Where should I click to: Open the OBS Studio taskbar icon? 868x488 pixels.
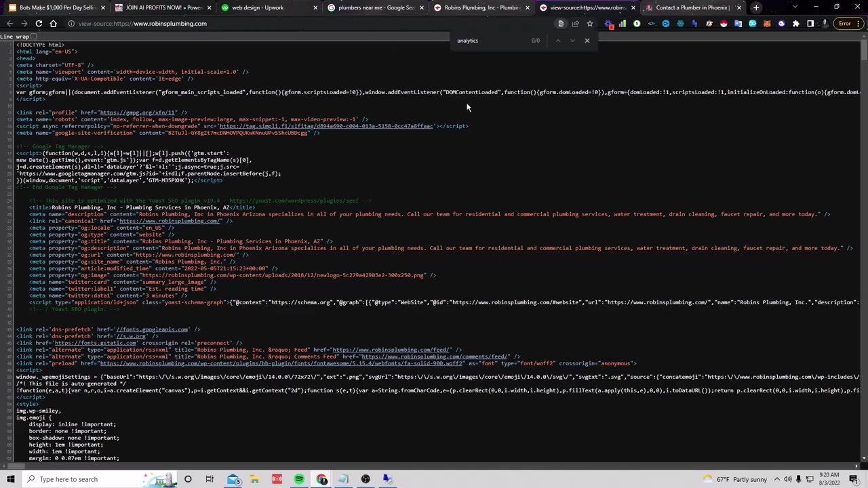point(366,479)
